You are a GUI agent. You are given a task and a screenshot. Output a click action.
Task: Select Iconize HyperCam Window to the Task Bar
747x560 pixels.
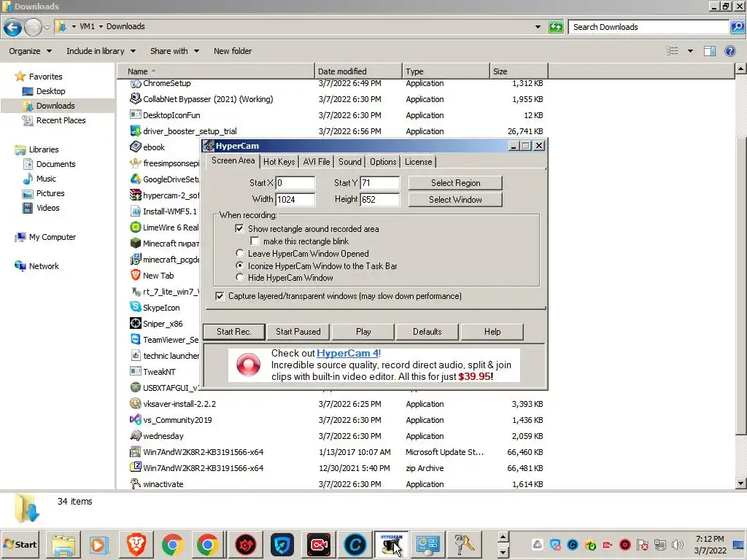[x=239, y=265]
